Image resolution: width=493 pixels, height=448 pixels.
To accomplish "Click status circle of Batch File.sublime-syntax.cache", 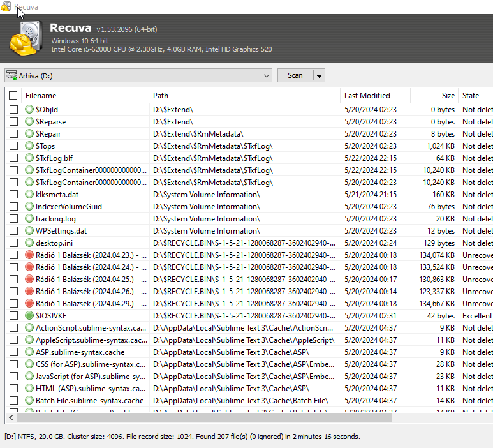I will click(29, 400).
